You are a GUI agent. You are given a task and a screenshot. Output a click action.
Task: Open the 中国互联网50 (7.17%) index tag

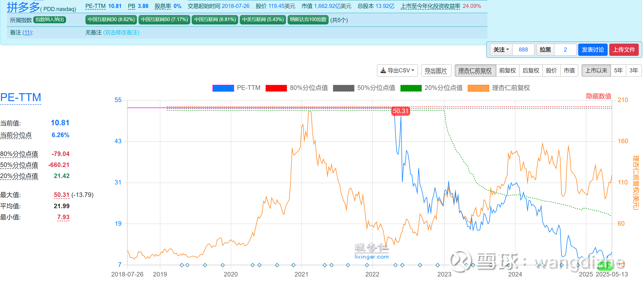(164, 19)
